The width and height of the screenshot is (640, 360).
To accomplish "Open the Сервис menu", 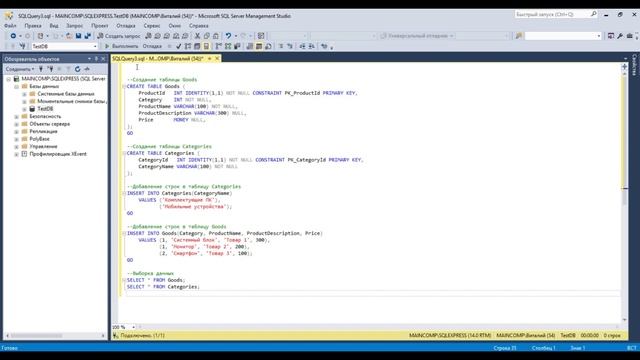I will coord(152,25).
